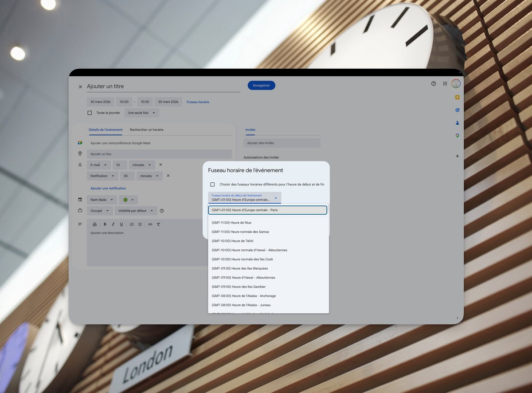Clear formatting in the description editor
This screenshot has width=532, height=393.
[158, 224]
